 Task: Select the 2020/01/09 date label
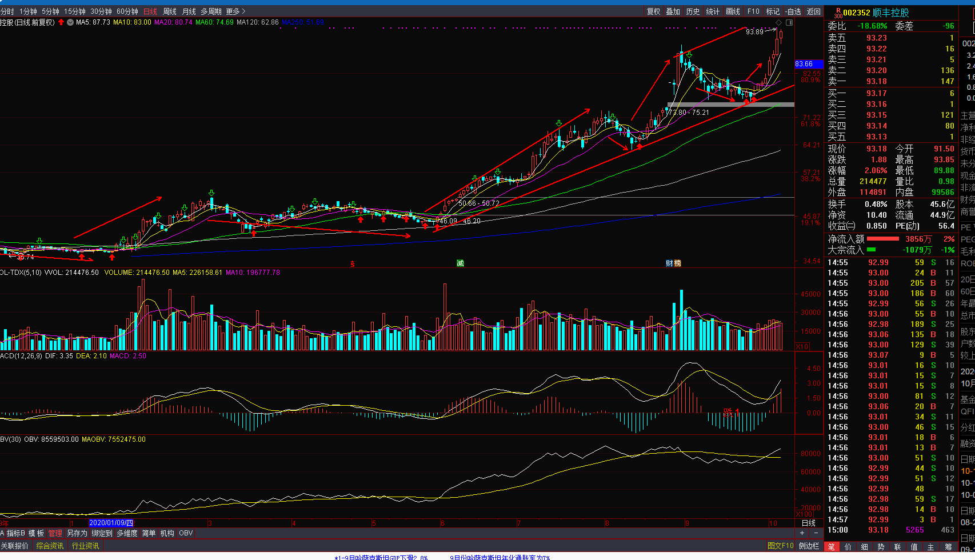point(111,523)
